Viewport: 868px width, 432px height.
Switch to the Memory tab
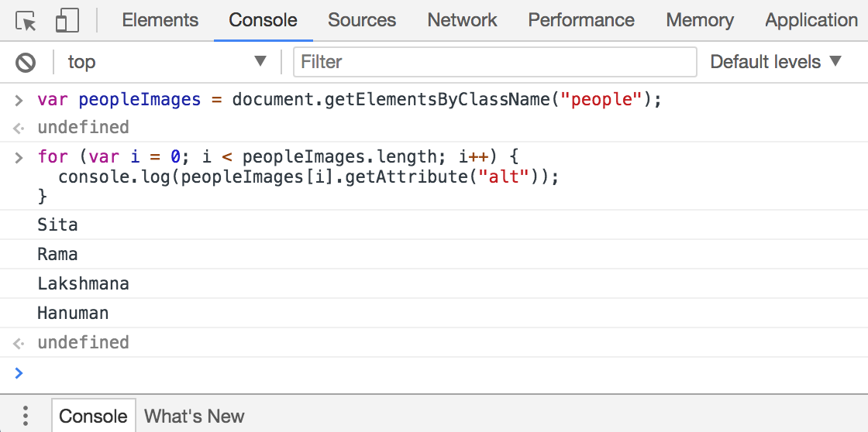click(x=700, y=21)
